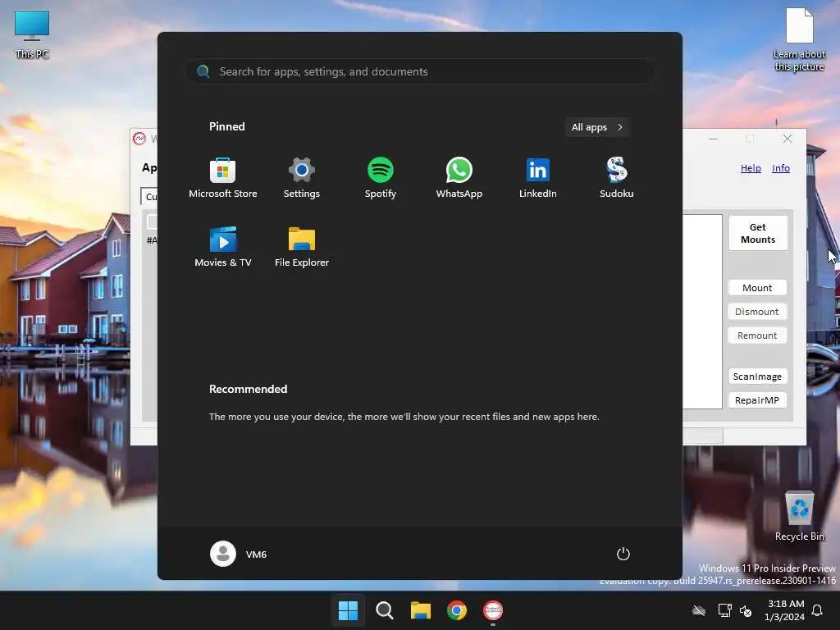Open File Explorer from the taskbar
Viewport: 840px width, 630px height.
coord(421,610)
